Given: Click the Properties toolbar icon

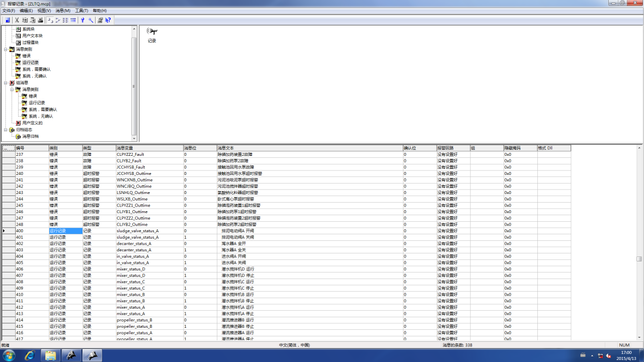Looking at the screenshot, I should [100, 20].
